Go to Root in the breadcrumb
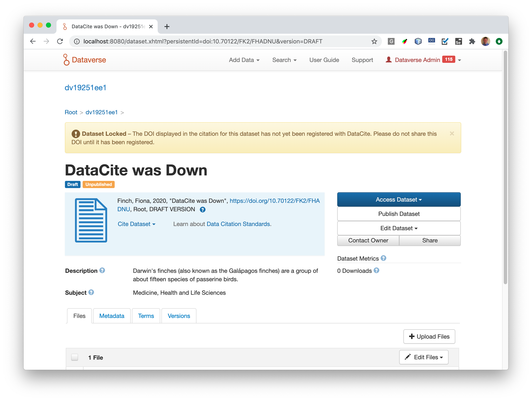This screenshot has width=532, height=401. [71, 112]
